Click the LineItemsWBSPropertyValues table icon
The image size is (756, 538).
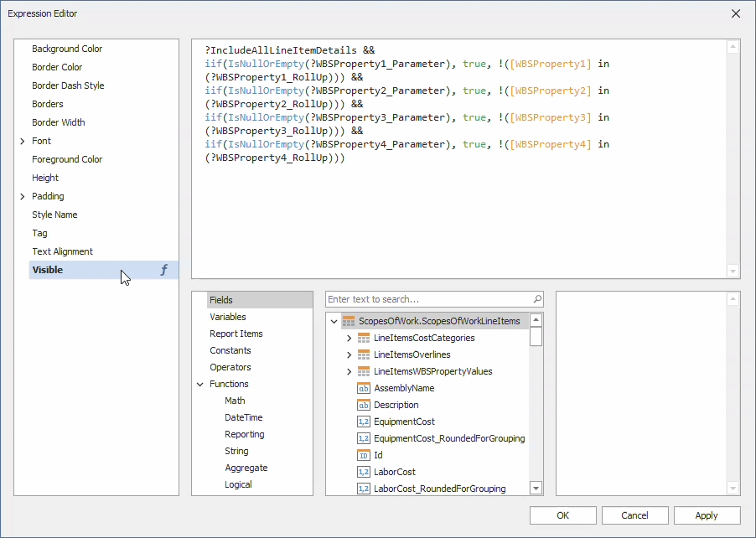coord(364,372)
